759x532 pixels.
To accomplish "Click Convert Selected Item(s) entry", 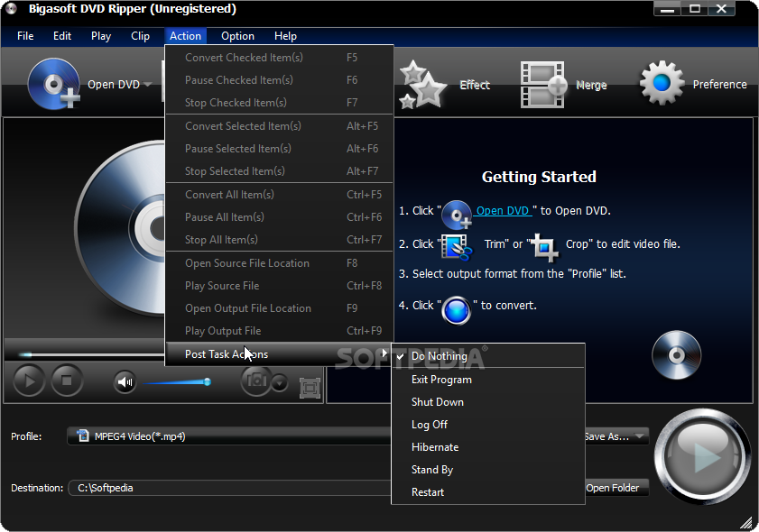I will pos(279,126).
